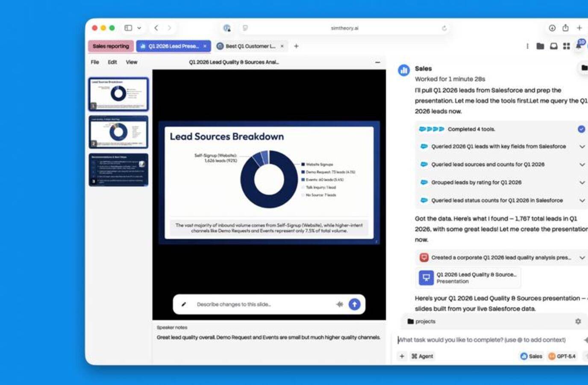Switch to Best Q1 Customer tab
The height and width of the screenshot is (385, 588).
click(x=250, y=46)
